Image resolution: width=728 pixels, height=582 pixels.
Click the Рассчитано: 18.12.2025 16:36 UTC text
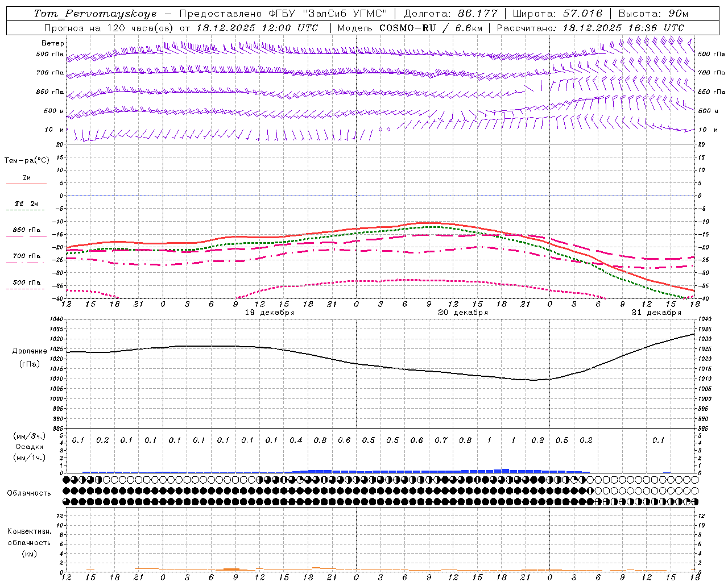590,28
